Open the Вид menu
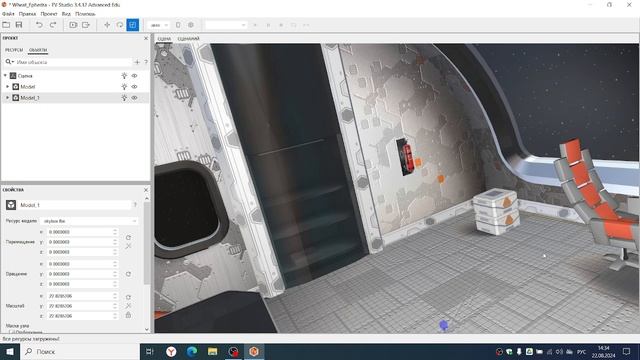The width and height of the screenshot is (640, 360). [66, 14]
